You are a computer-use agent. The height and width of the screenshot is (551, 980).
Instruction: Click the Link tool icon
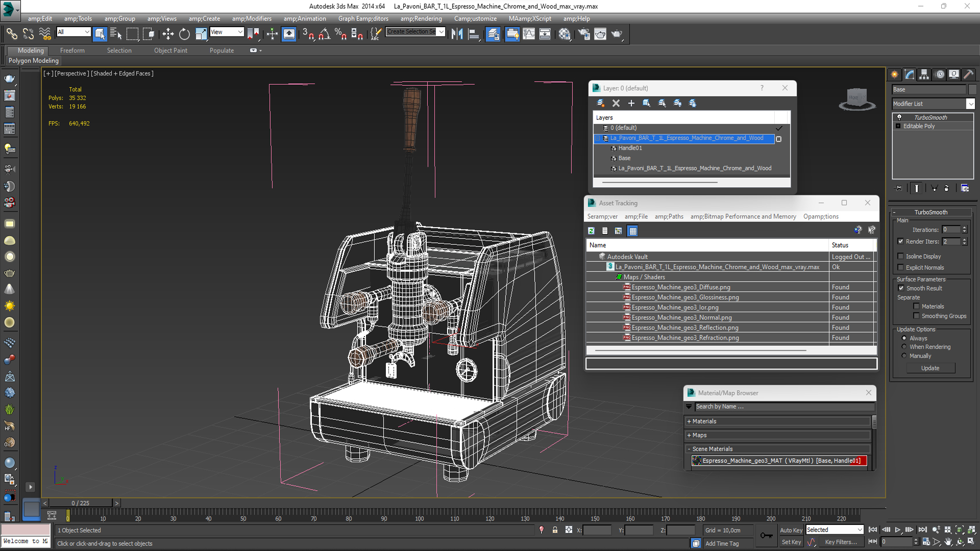tap(11, 34)
